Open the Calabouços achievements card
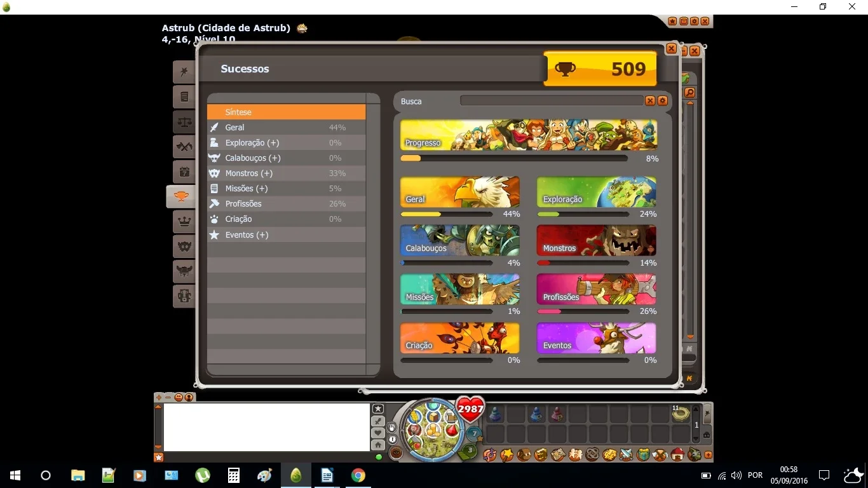 pyautogui.click(x=460, y=241)
